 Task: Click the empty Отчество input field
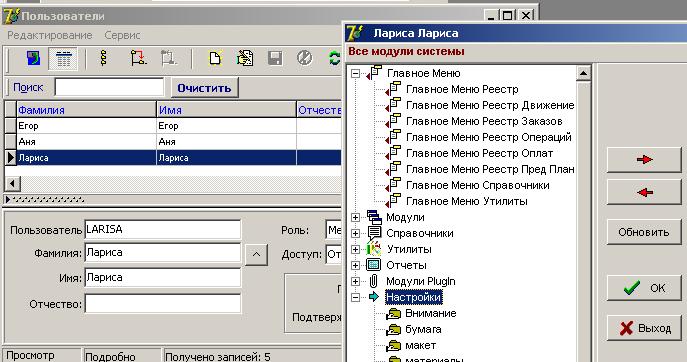pyautogui.click(x=163, y=303)
